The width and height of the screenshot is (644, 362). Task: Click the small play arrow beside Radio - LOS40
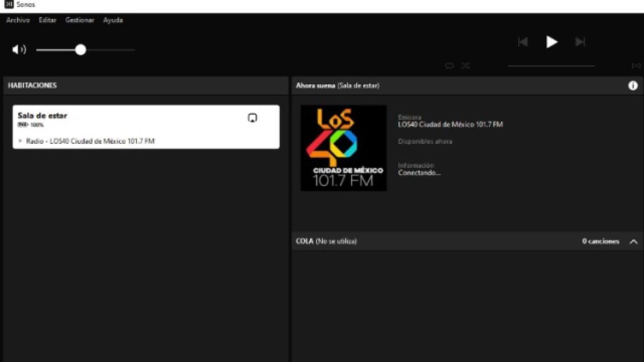(20, 141)
